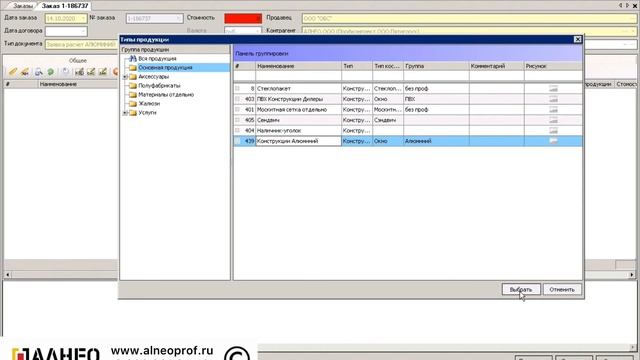This screenshot has width=640, height=360.
Task: Click the Панель группировки bar
Action: (408, 53)
